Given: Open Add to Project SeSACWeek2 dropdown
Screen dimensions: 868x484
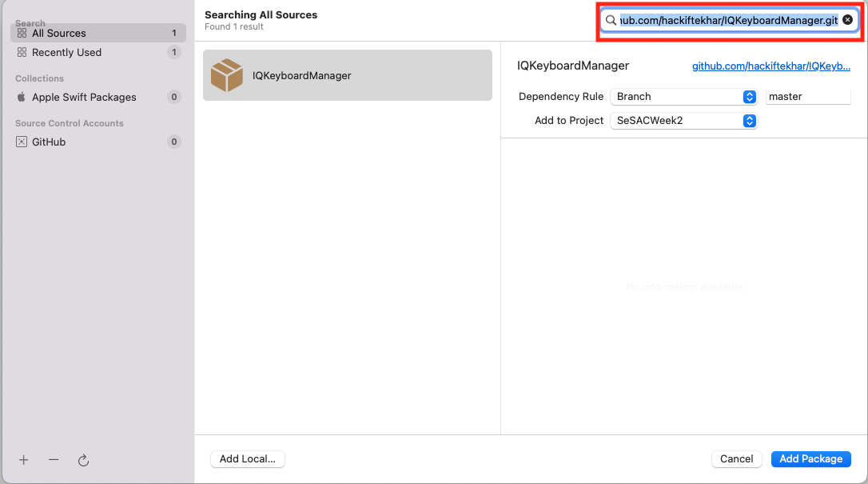Looking at the screenshot, I should click(x=683, y=121).
